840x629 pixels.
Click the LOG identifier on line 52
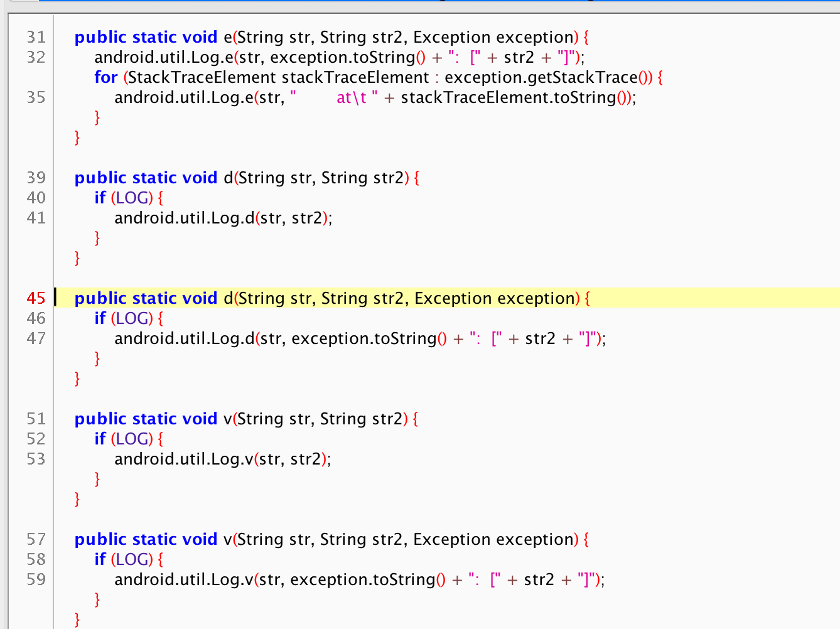(132, 439)
